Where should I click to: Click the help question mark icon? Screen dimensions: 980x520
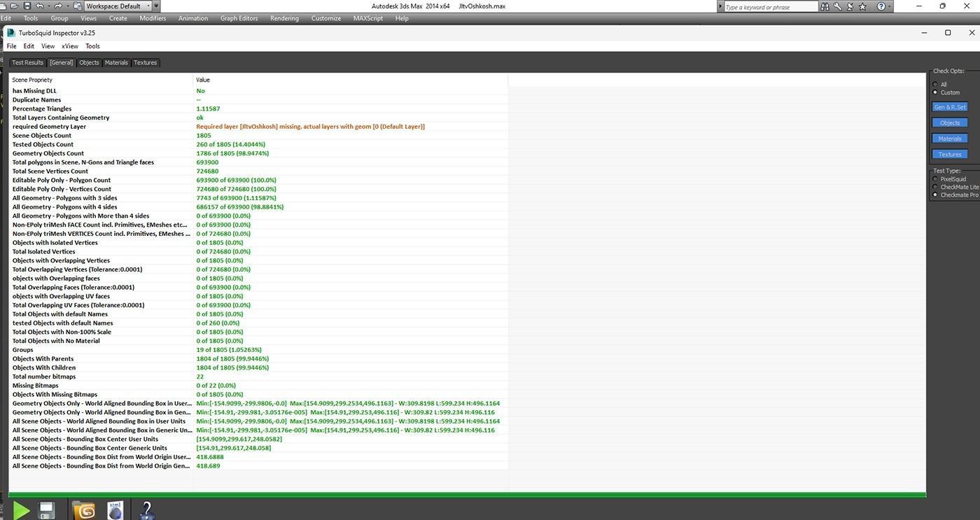click(881, 6)
